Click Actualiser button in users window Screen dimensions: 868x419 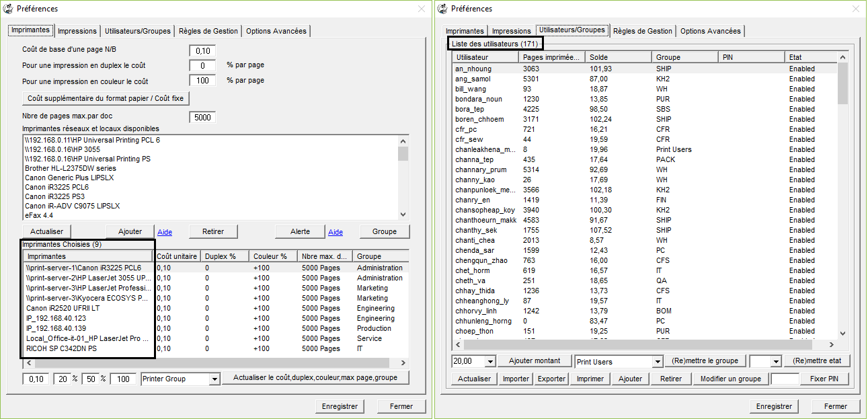pyautogui.click(x=474, y=379)
